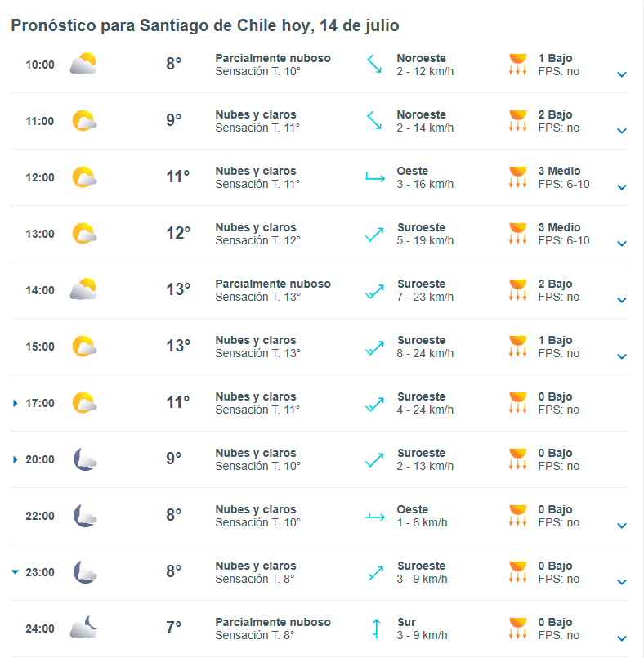Click the Suroeste wind arrow on the 15:00 row
The height and width of the screenshot is (658, 644).
click(x=374, y=347)
